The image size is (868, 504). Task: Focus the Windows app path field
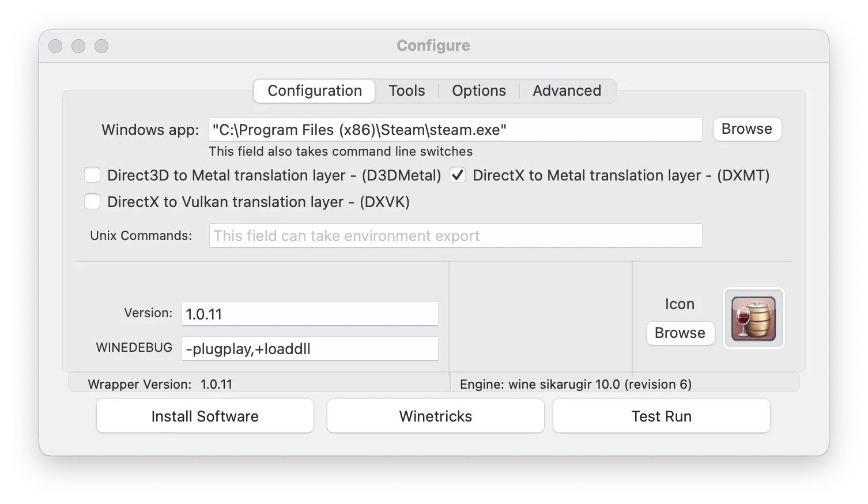tap(455, 129)
